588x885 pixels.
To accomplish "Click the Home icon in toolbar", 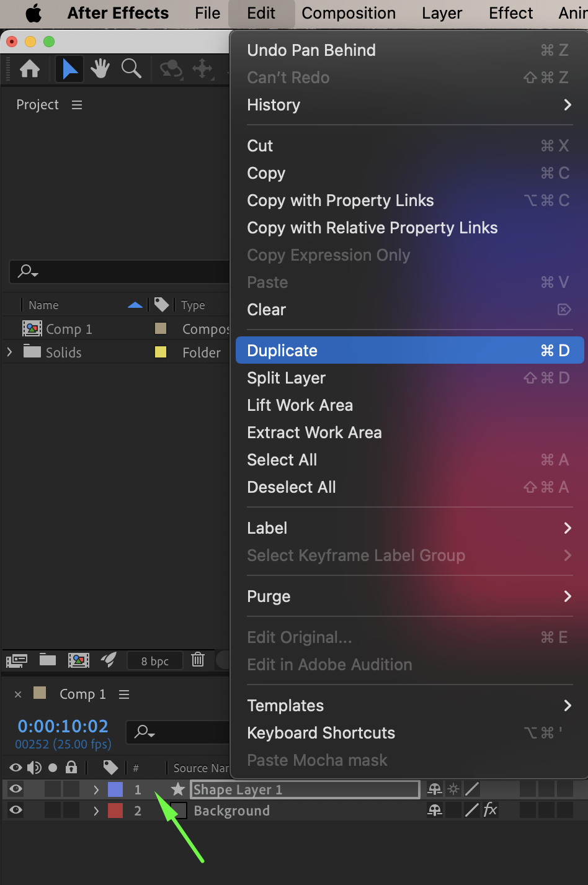I will point(30,68).
